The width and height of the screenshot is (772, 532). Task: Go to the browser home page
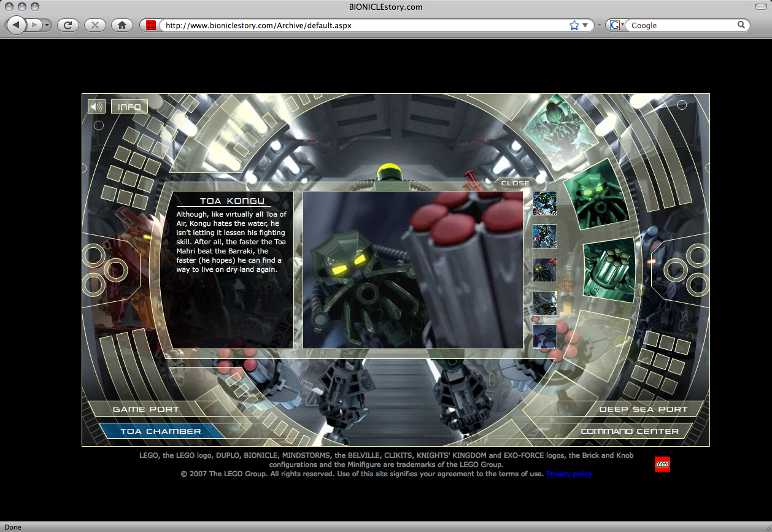[122, 25]
